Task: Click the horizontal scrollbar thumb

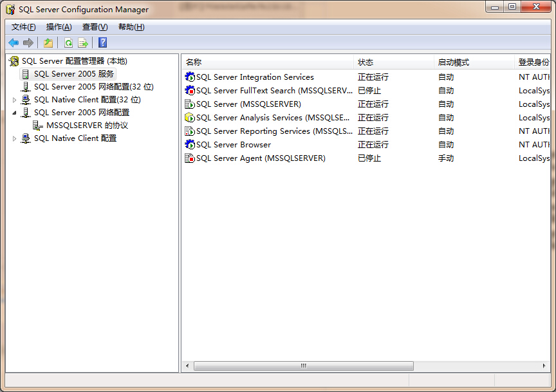Action: coord(304,366)
